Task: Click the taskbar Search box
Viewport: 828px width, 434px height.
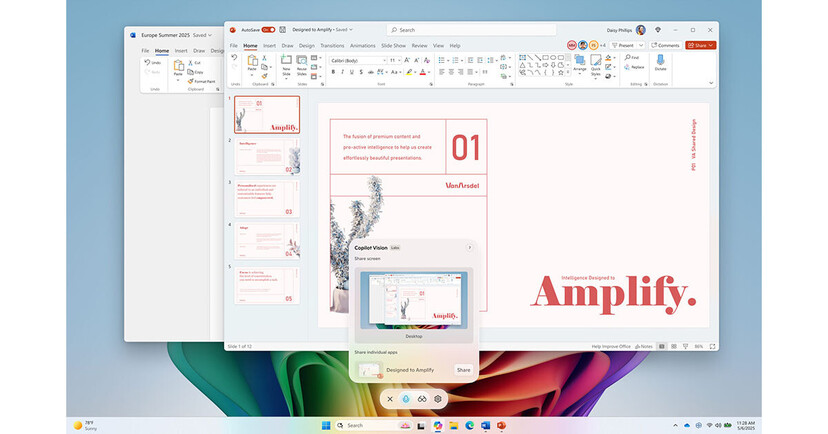Action: click(x=374, y=426)
